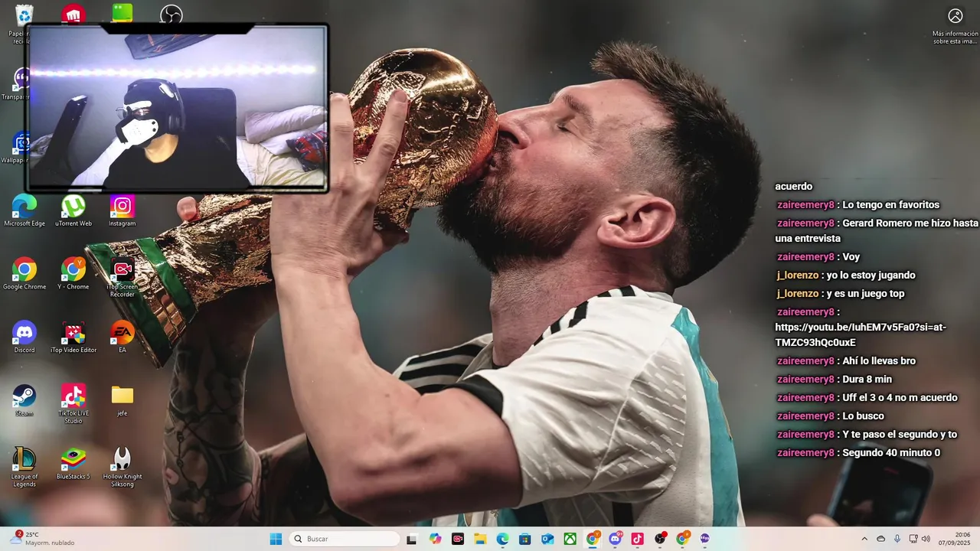Open Outlook from the taskbar
Image resolution: width=980 pixels, height=551 pixels.
tap(547, 539)
